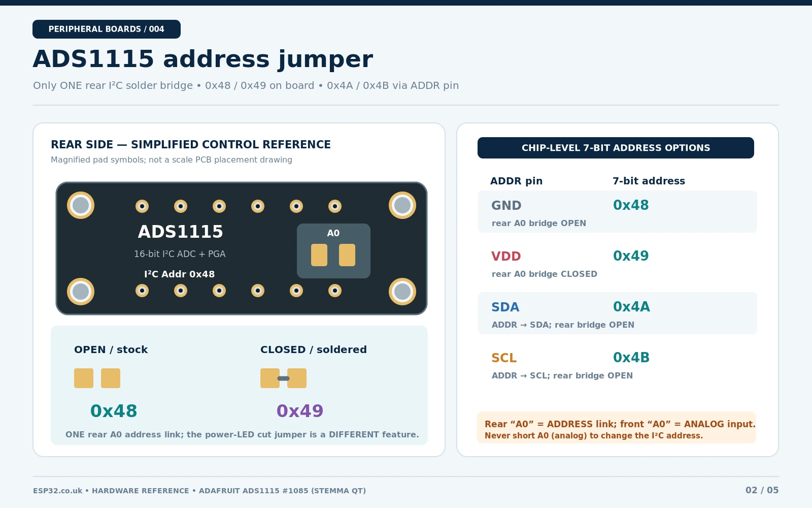Click the CLOSED / soldered bridged pads symbol
812x508 pixels.
[x=283, y=378]
